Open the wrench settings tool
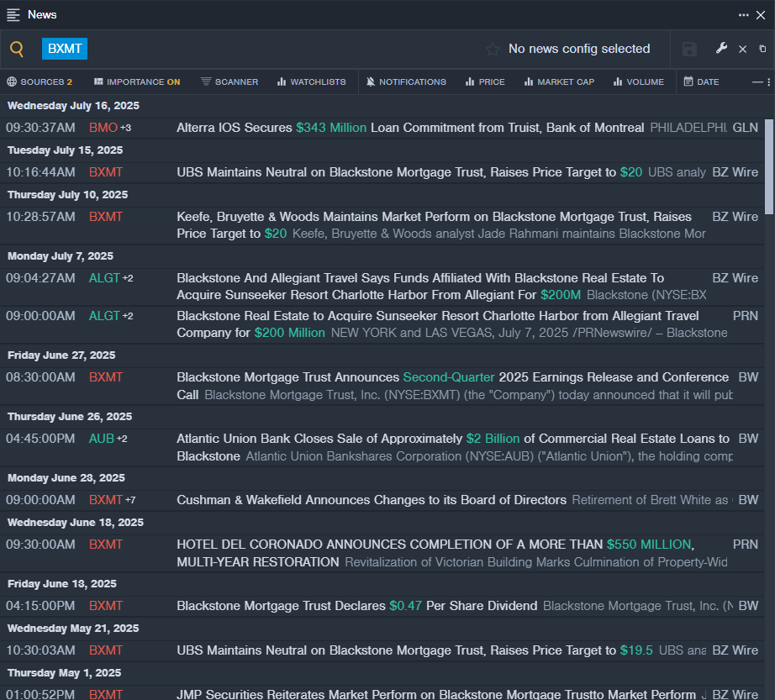775x700 pixels. 721,48
